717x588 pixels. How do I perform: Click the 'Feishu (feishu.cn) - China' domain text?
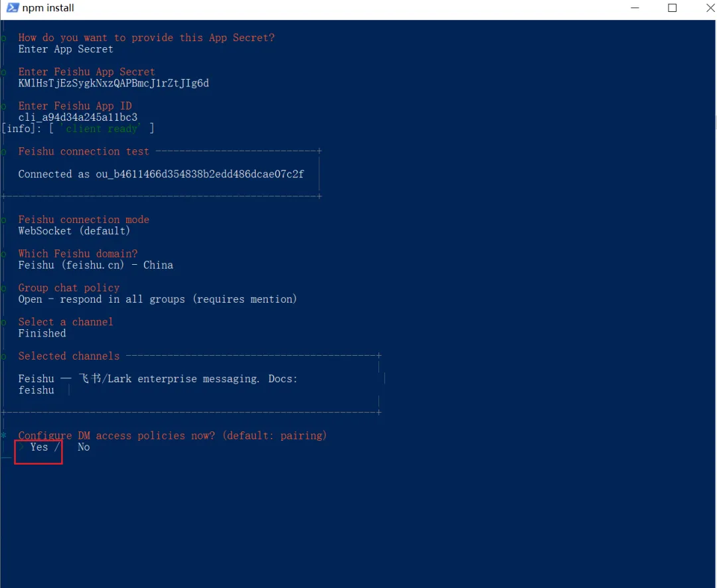coord(96,265)
